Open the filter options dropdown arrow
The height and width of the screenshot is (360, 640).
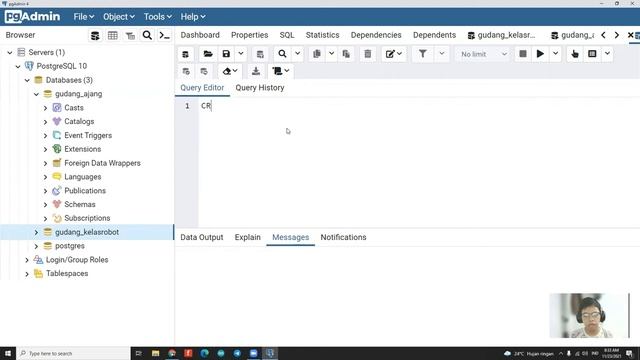[x=442, y=54]
